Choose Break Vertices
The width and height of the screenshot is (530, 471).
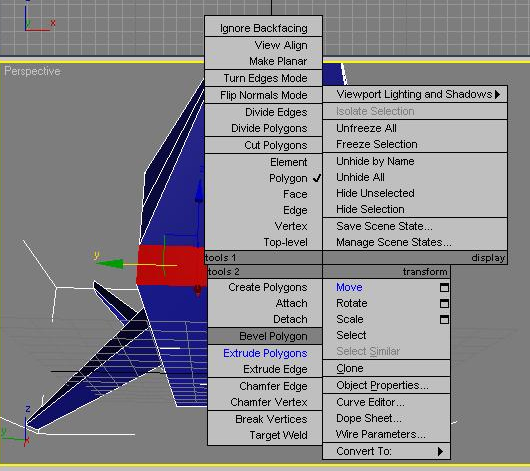(x=265, y=419)
